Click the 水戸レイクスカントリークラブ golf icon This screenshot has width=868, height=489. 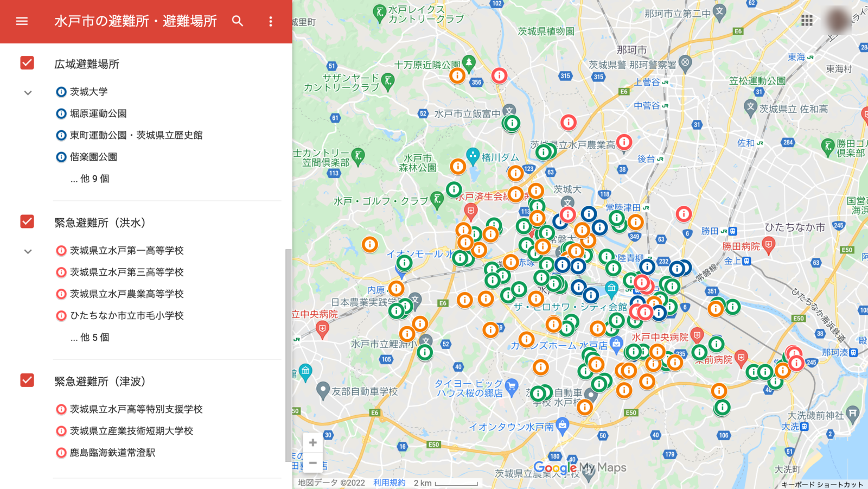tap(380, 12)
